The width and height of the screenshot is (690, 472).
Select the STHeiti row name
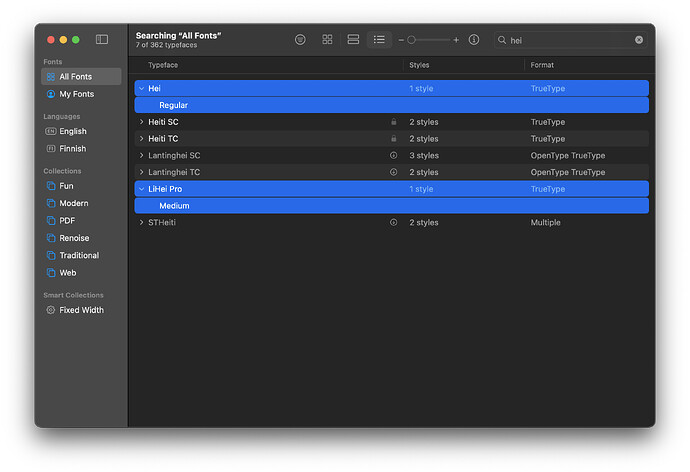pos(162,223)
